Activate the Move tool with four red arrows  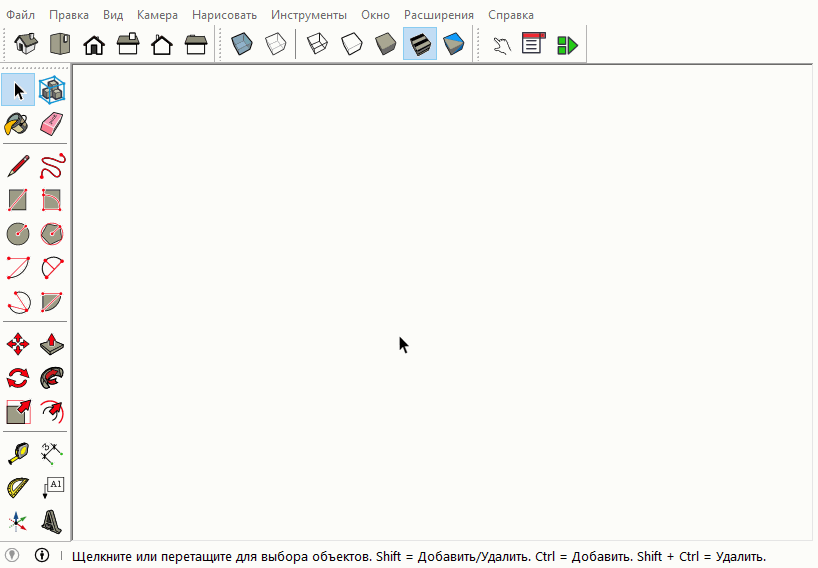point(18,344)
